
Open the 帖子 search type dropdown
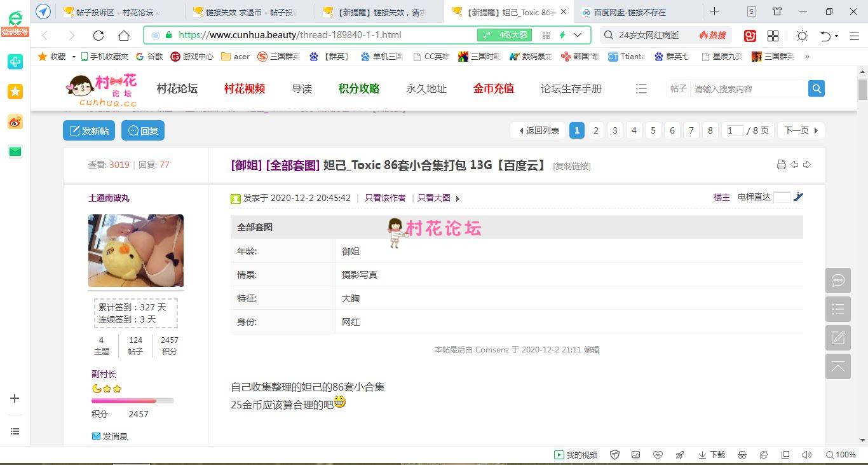678,88
